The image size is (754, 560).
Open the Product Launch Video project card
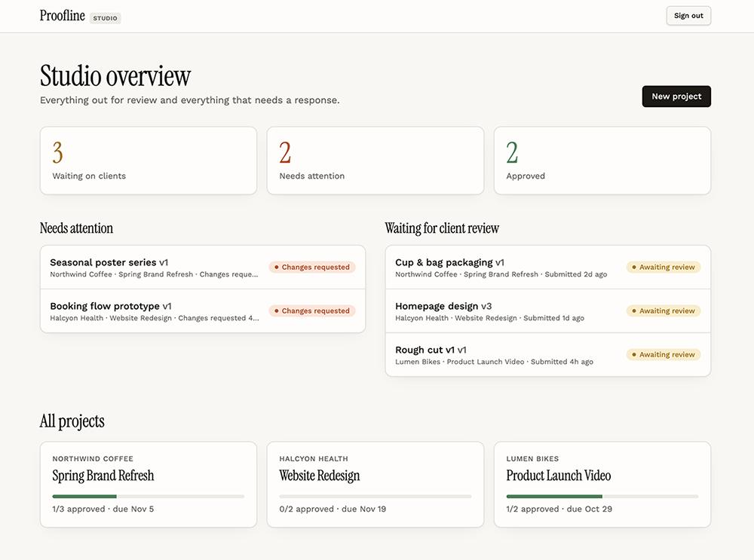tap(602, 485)
